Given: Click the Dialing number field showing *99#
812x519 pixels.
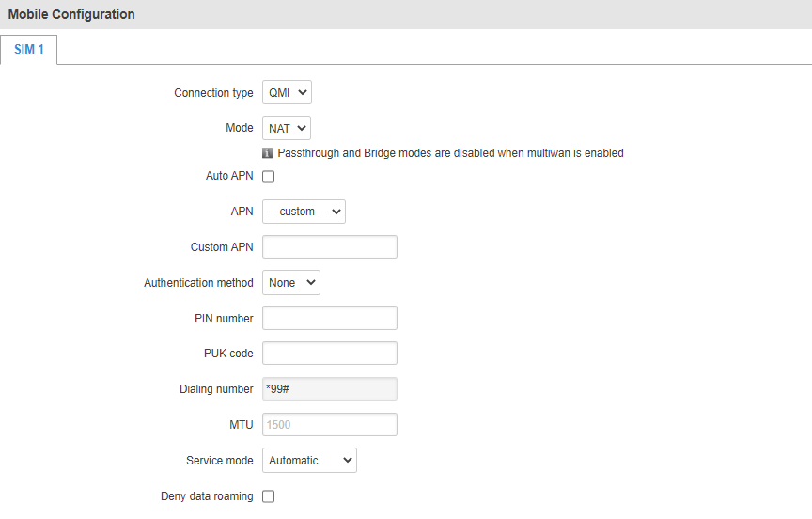Looking at the screenshot, I should [330, 389].
